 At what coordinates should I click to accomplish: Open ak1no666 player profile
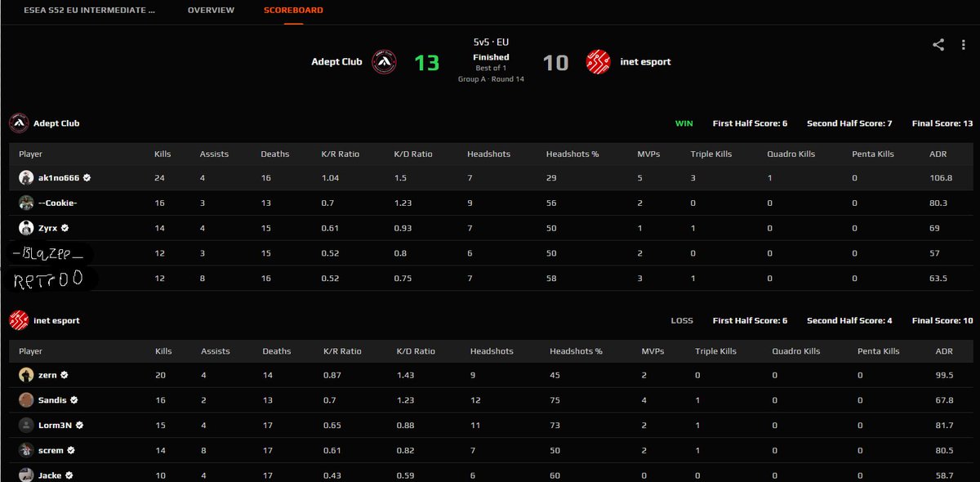click(59, 177)
